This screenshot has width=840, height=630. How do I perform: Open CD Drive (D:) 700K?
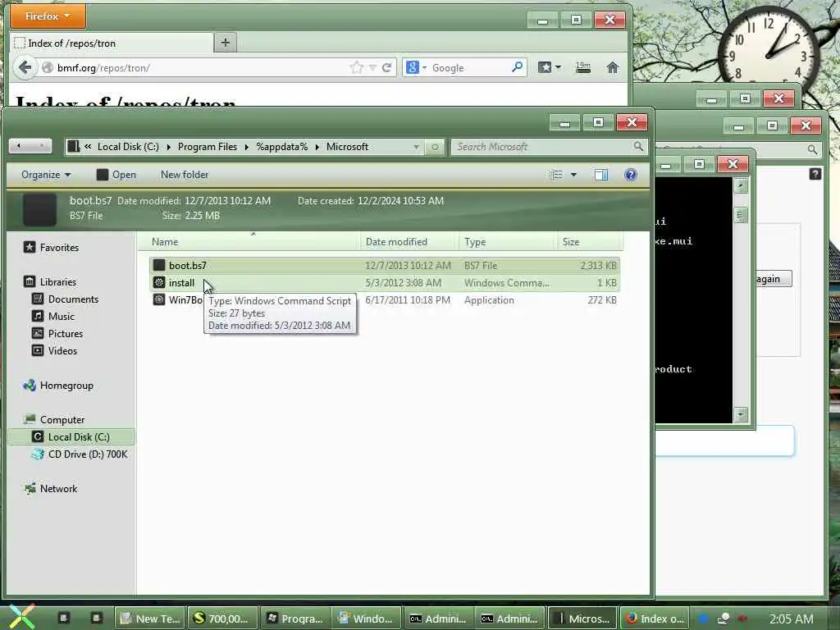click(x=87, y=454)
